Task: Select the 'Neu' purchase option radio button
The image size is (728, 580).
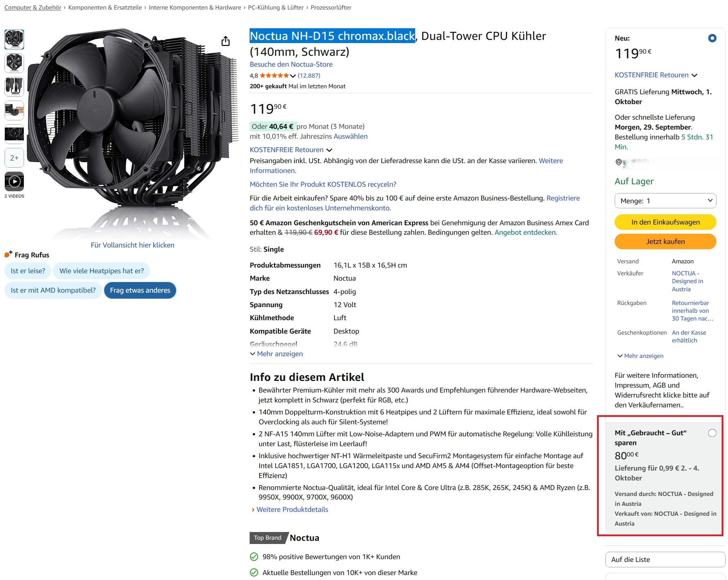Action: pos(712,38)
